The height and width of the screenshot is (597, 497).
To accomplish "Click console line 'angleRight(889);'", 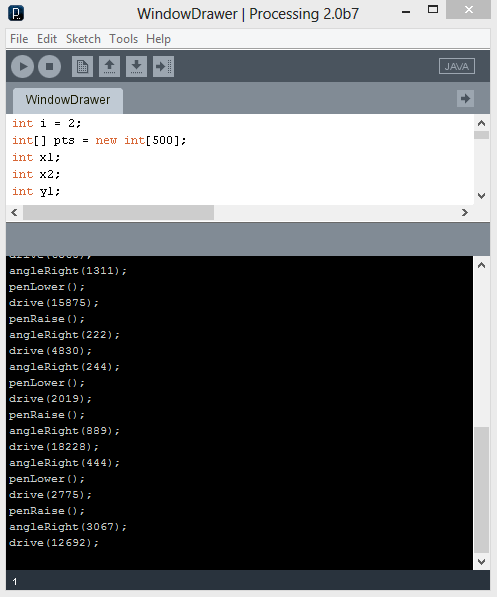I will click(64, 431).
